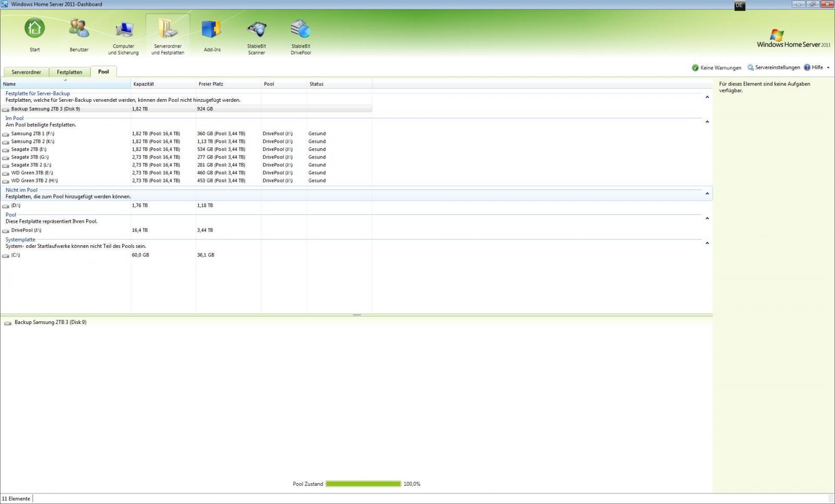Click the Im Pool group heading
The height and width of the screenshot is (504, 835).
pos(15,118)
